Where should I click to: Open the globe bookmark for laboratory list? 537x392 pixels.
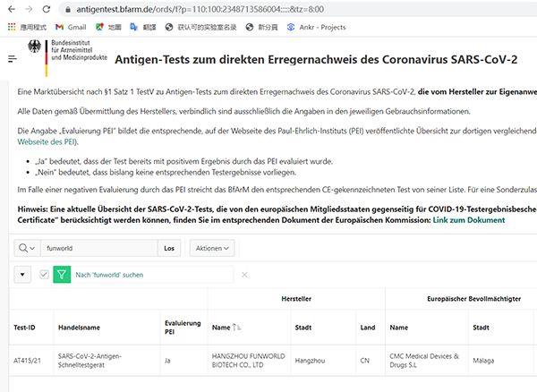pos(200,27)
